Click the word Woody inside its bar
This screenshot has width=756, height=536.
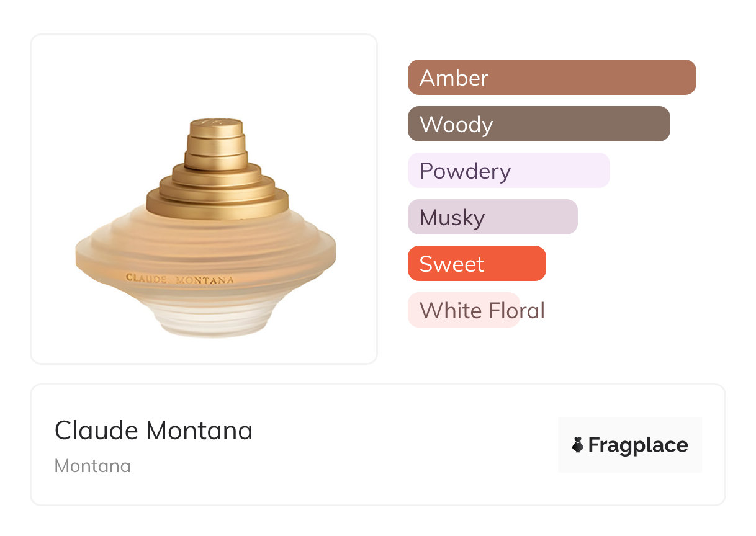point(456,125)
